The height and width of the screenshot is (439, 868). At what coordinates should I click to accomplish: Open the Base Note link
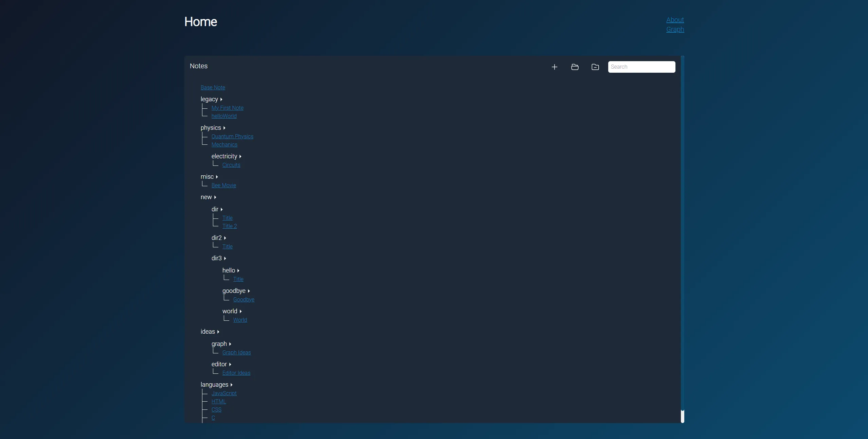point(213,87)
